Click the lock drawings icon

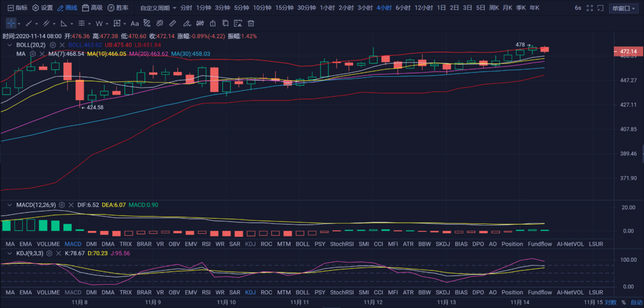212,23
